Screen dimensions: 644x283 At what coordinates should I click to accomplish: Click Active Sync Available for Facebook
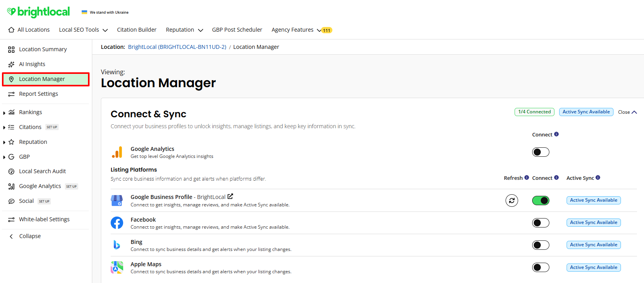(x=594, y=222)
